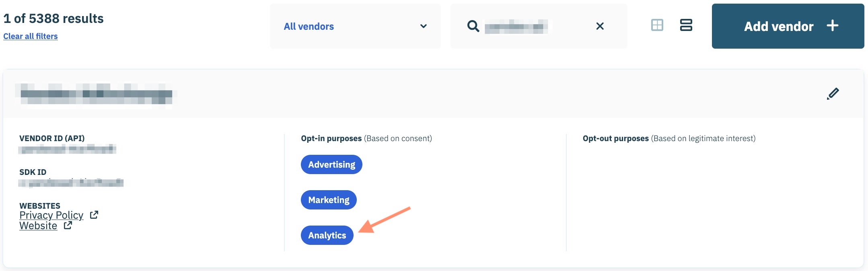This screenshot has width=868, height=271.
Task: Click the Clear all filters link
Action: pos(31,36)
